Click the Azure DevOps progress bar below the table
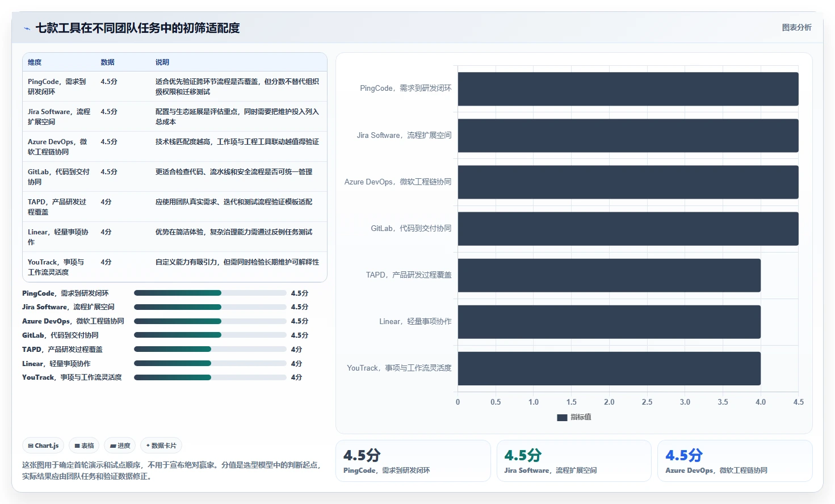835x504 pixels. coord(210,321)
